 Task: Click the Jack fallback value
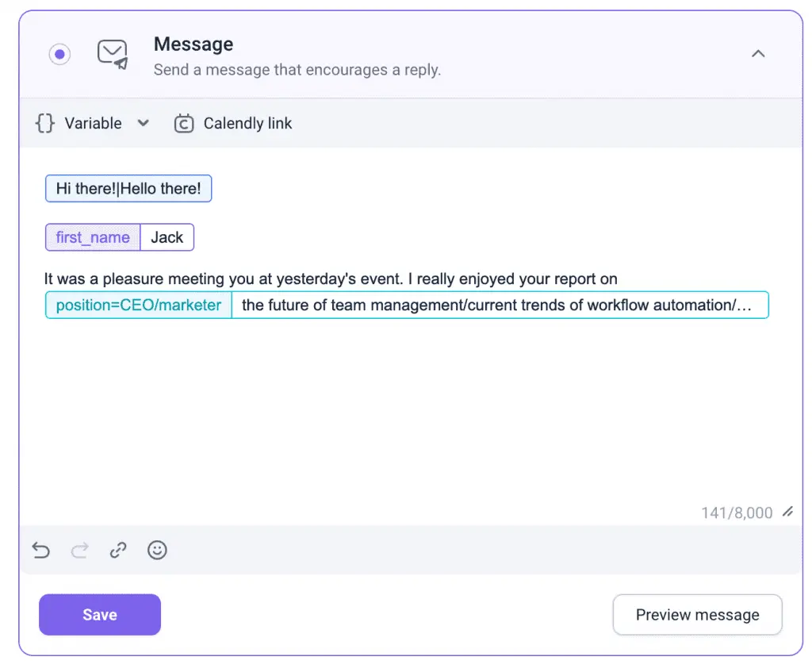click(167, 237)
